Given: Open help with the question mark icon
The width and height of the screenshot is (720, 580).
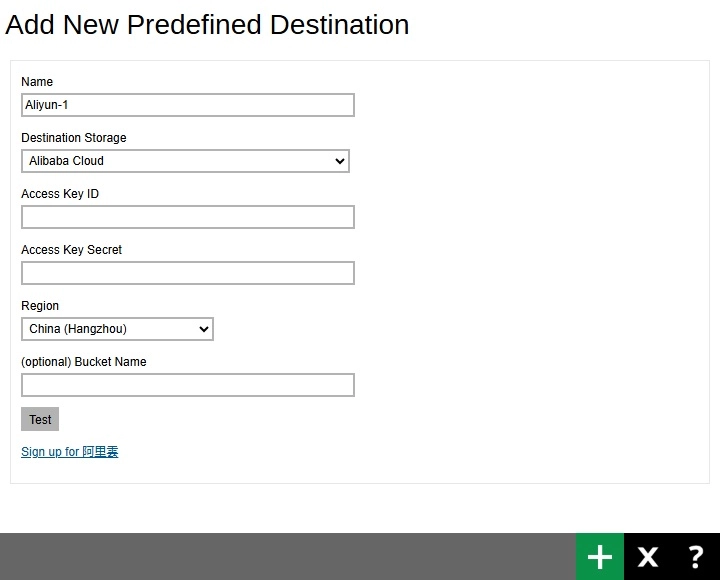Looking at the screenshot, I should (x=696, y=557).
